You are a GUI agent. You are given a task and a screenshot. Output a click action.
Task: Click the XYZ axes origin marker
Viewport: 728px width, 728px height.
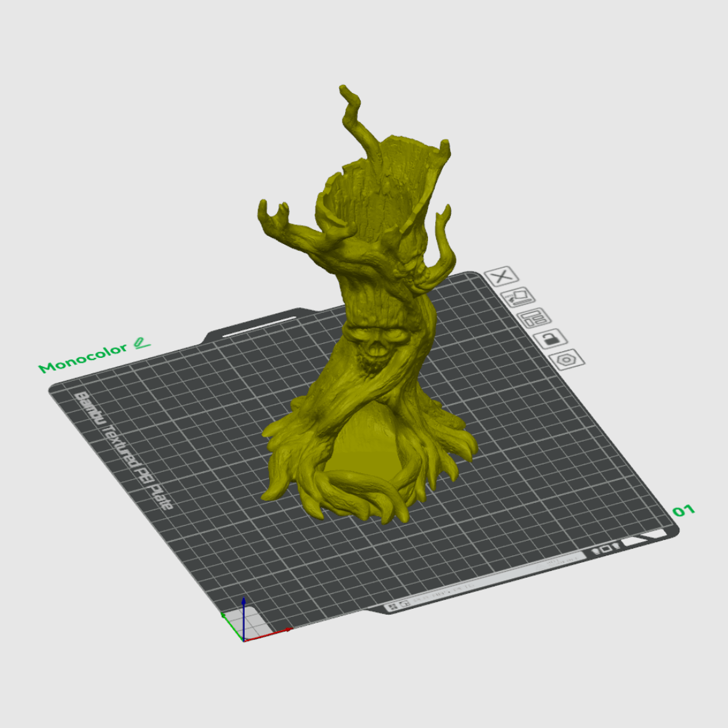pos(244,640)
